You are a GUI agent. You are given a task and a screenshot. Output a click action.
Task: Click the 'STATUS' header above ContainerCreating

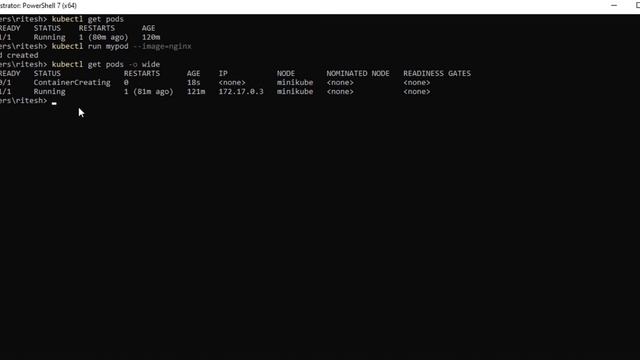pyautogui.click(x=47, y=73)
